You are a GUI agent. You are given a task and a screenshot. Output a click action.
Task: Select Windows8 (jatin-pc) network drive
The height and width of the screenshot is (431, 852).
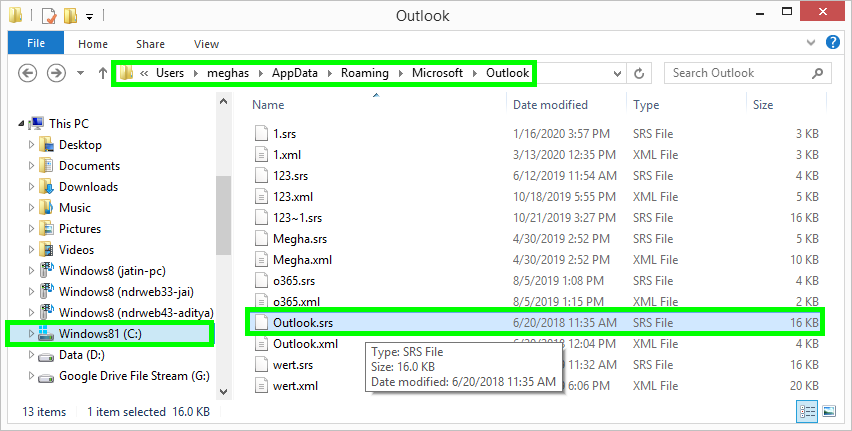point(112,271)
